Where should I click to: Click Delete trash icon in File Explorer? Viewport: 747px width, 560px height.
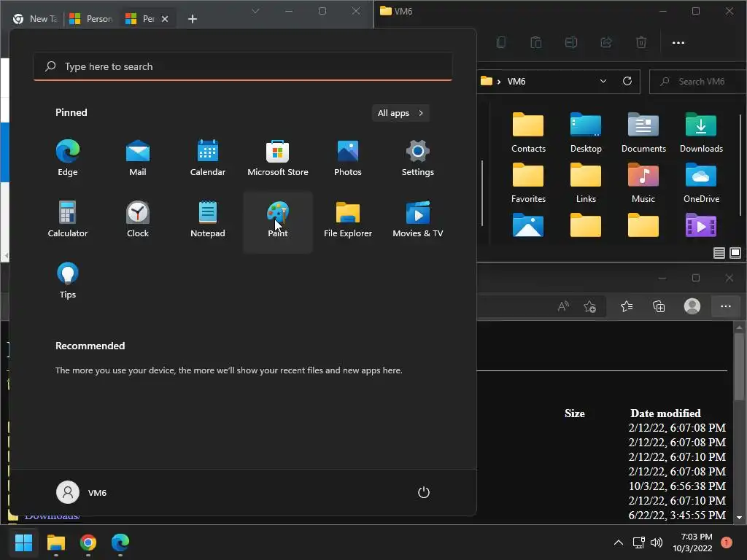coord(641,42)
